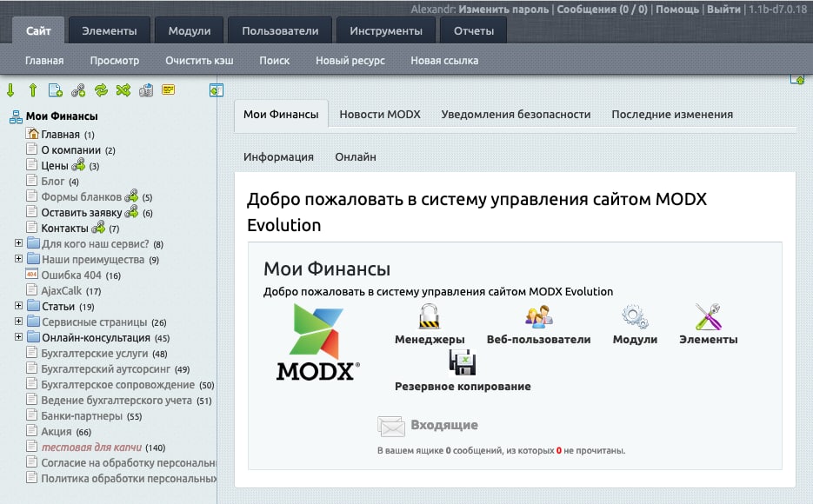This screenshot has height=504, width=813.
Task: Click the folder icon of Статьи
Action: click(33, 306)
